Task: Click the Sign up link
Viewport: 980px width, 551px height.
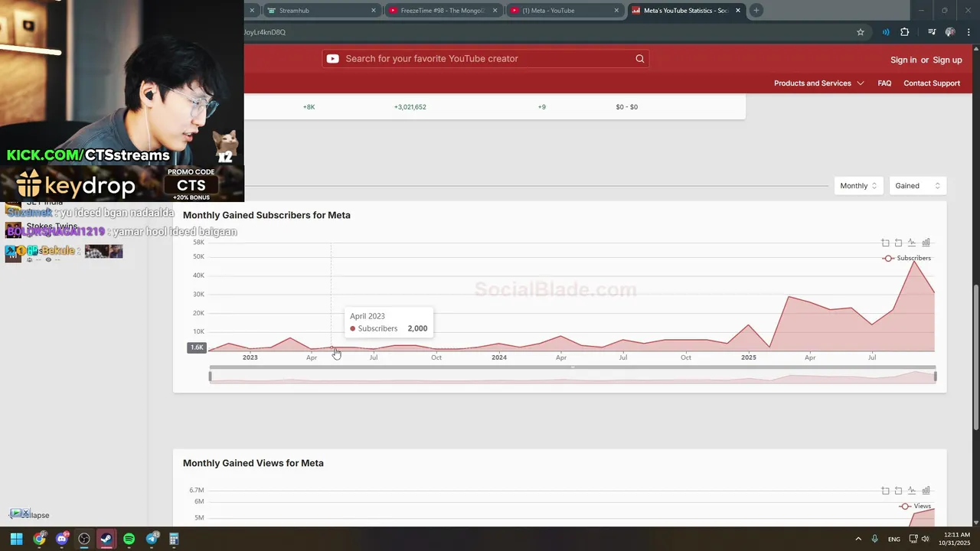Action: click(947, 60)
